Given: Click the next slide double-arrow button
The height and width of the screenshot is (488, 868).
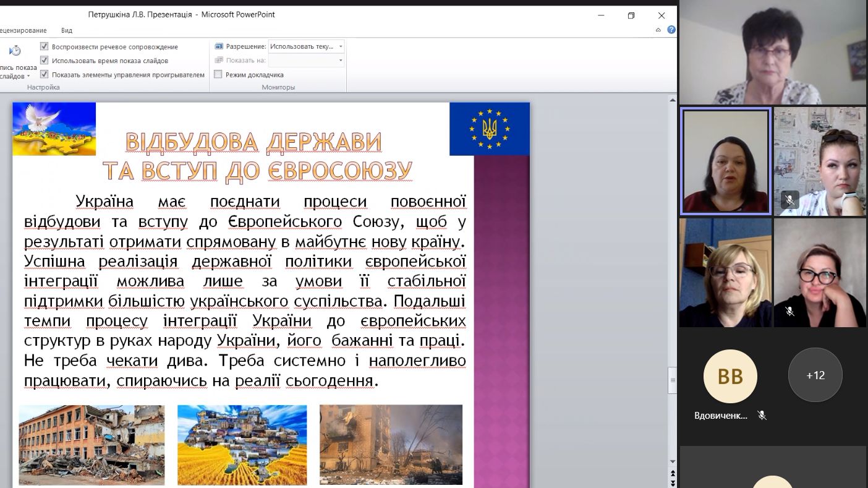Looking at the screenshot, I should (673, 483).
